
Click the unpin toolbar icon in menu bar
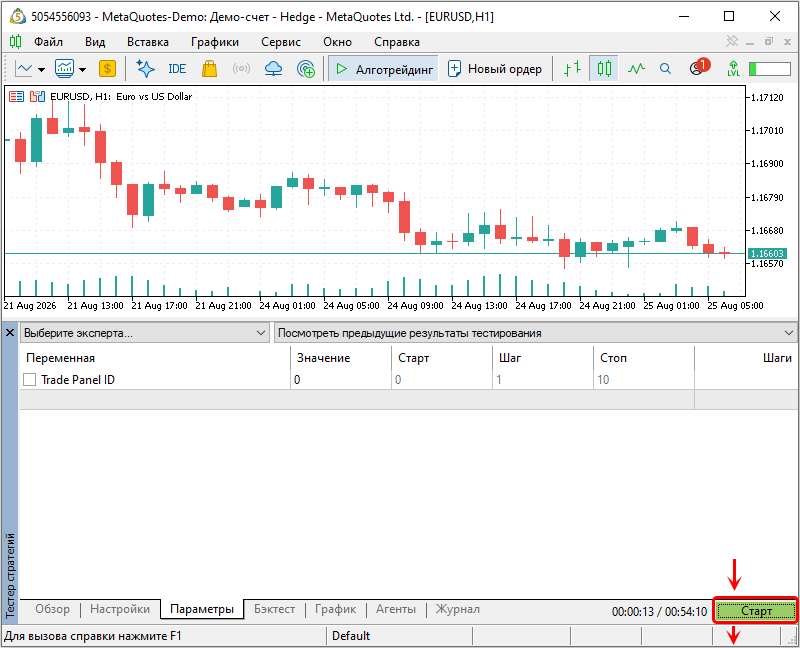(x=732, y=41)
